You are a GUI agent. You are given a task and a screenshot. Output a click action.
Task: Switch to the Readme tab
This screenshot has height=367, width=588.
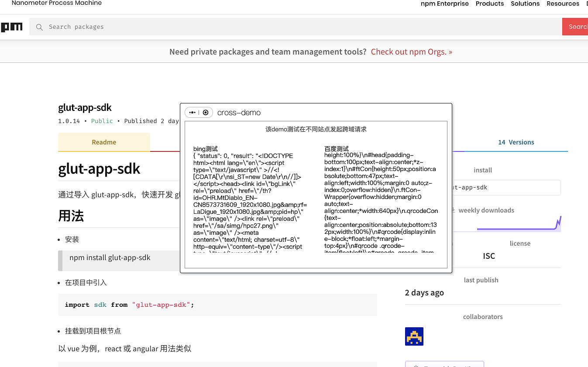point(104,142)
